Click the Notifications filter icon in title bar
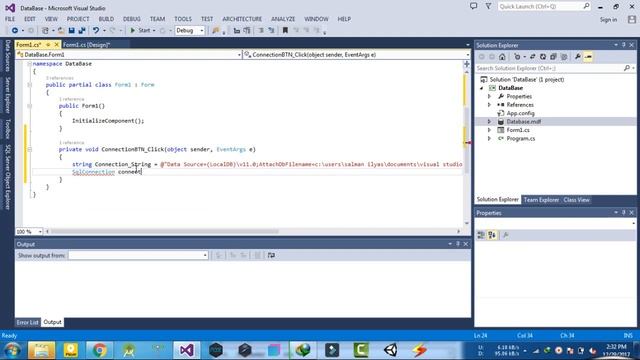640x360 pixels. pos(488,6)
